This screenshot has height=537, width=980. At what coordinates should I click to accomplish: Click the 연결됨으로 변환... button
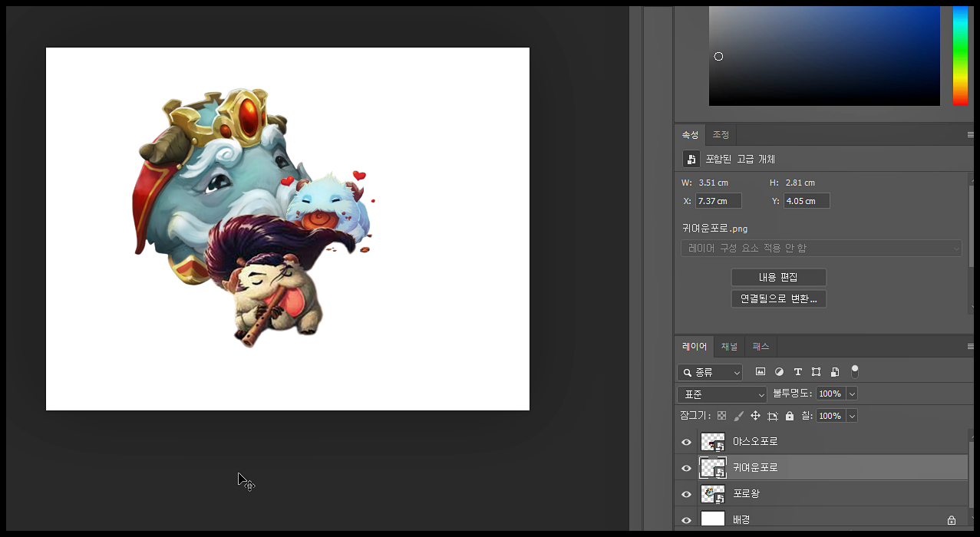[779, 298]
